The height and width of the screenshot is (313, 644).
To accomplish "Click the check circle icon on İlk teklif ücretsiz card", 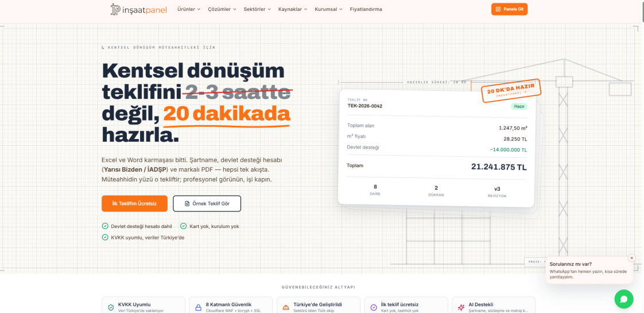I will [374, 307].
